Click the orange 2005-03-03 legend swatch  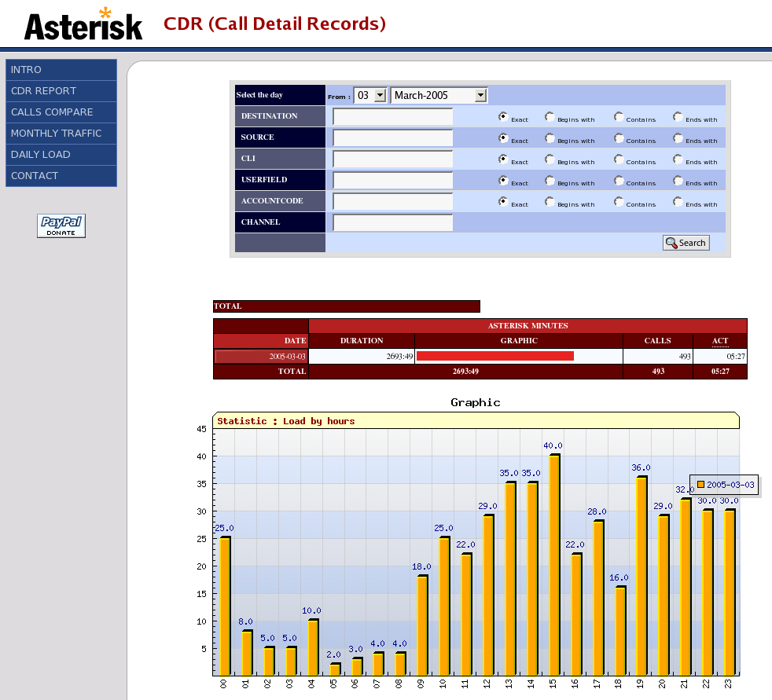700,485
